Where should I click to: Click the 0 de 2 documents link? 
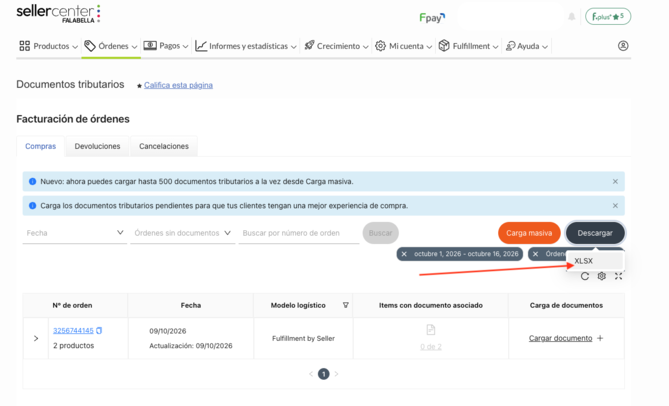430,347
